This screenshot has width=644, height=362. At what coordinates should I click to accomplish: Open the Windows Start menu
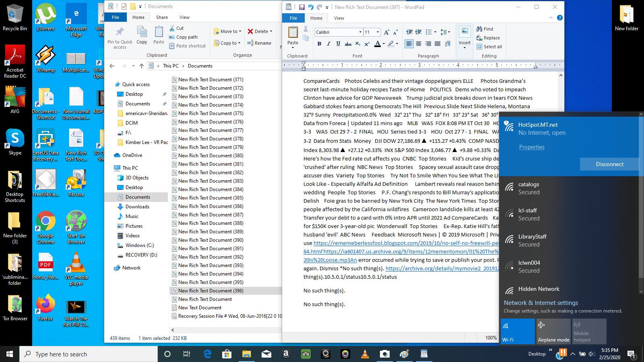10,354
